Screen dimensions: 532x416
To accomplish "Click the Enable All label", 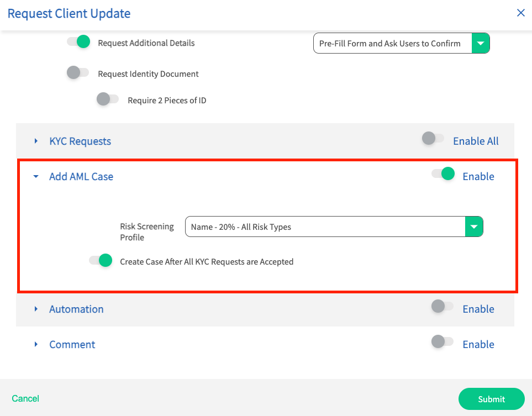I will (476, 141).
